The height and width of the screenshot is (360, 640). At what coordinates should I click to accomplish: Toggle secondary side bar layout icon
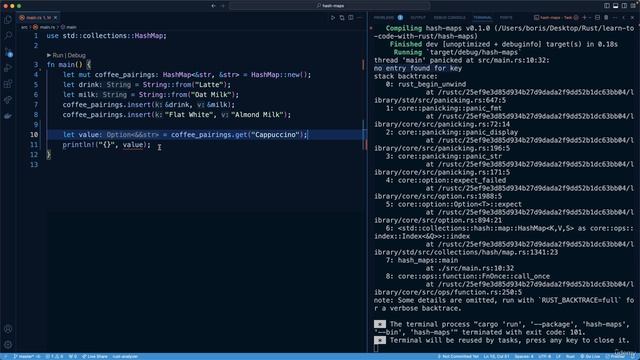coord(624,6)
